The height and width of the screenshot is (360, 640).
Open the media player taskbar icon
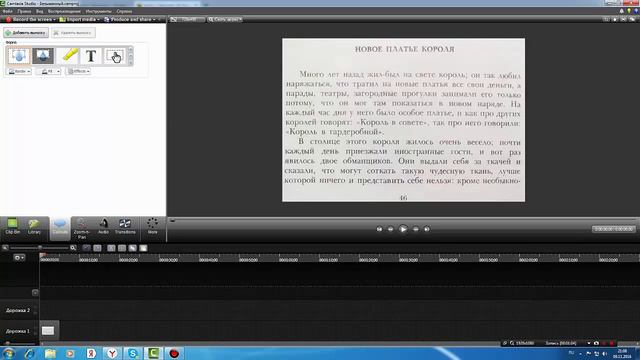(70, 353)
